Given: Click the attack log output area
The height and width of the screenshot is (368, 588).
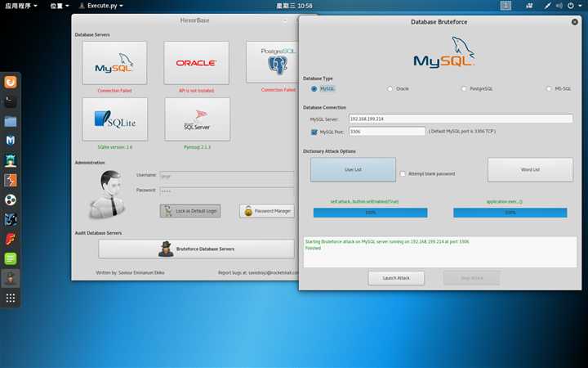Looking at the screenshot, I should coord(440,252).
